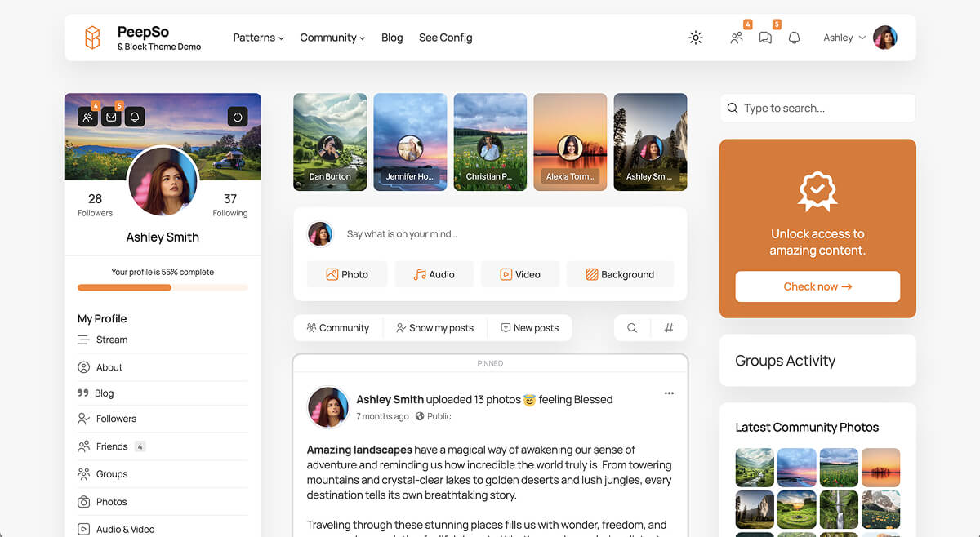Select the New posts filter tab
This screenshot has width=980, height=537.
click(x=529, y=328)
